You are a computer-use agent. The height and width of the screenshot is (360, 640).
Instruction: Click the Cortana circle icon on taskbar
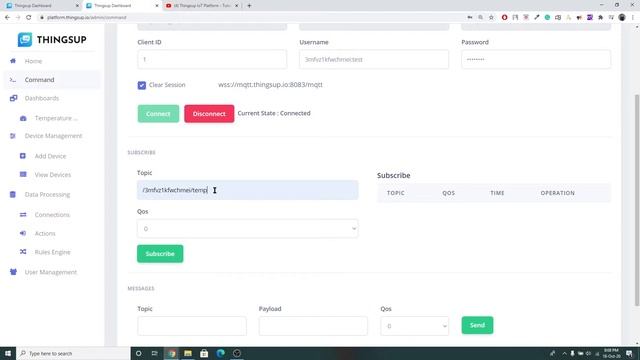(139, 353)
